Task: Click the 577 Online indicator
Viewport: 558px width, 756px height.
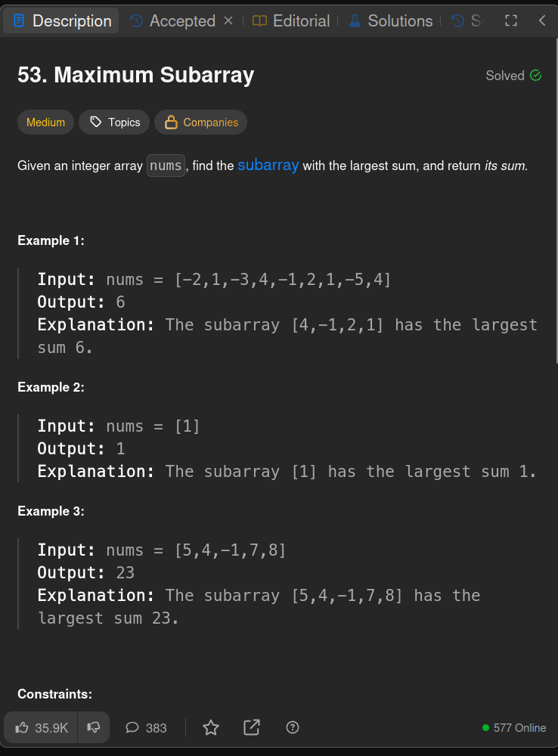Action: tap(514, 727)
